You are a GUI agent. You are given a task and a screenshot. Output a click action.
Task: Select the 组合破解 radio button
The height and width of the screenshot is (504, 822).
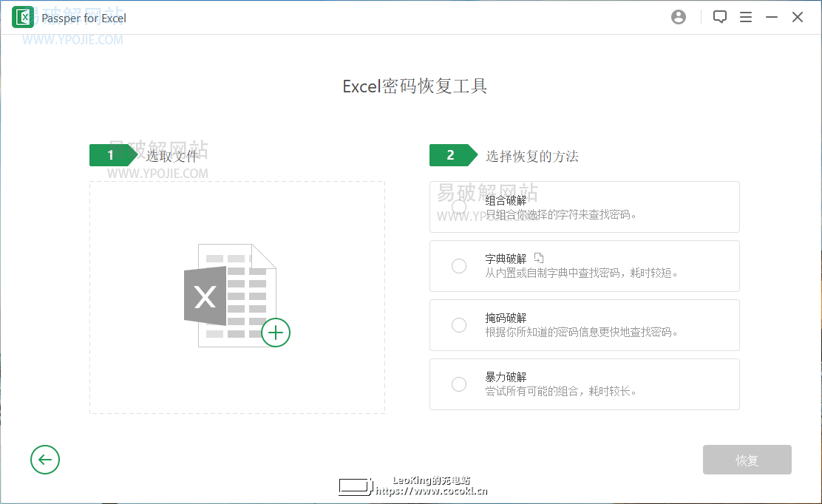pyautogui.click(x=459, y=207)
